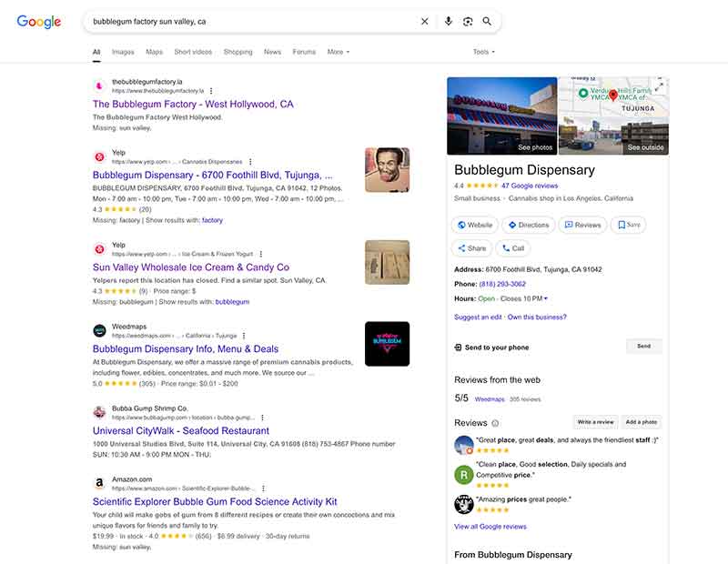Click the magnifying glass search icon
The height and width of the screenshot is (564, 728).
487,21
